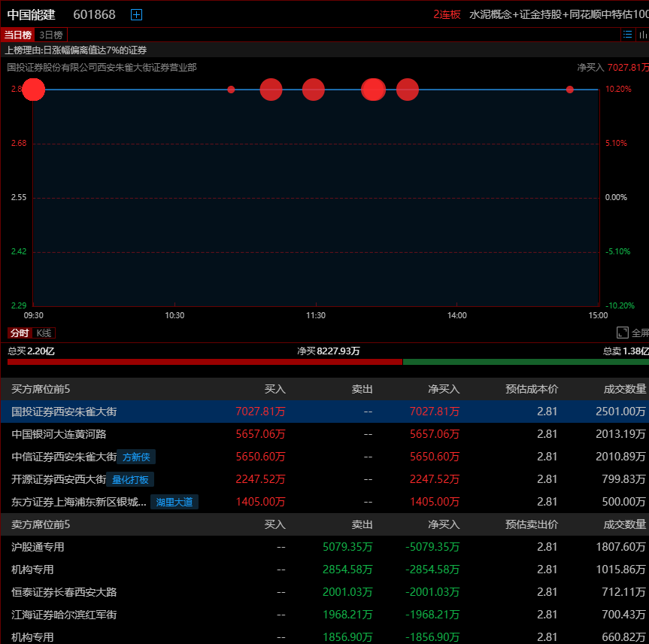Select row 中信证券西安朱雀大街
Screen dimensions: 649x644
(x=325, y=457)
